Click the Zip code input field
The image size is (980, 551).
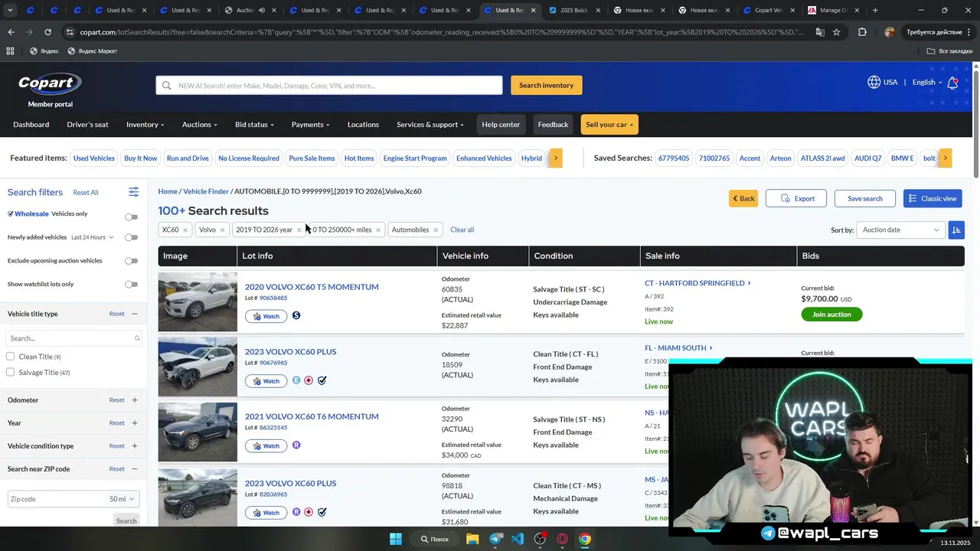click(57, 499)
